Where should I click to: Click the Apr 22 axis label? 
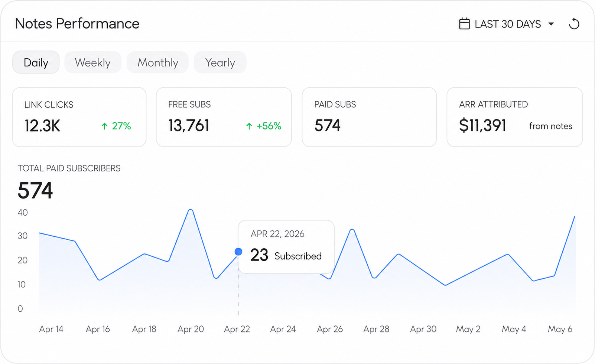(x=237, y=329)
